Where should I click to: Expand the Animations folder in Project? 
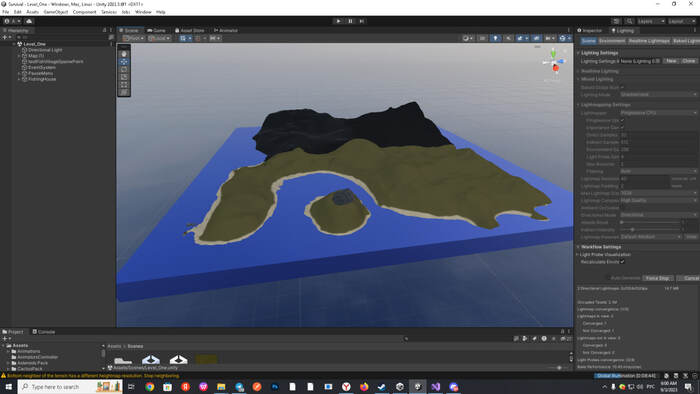click(8, 352)
